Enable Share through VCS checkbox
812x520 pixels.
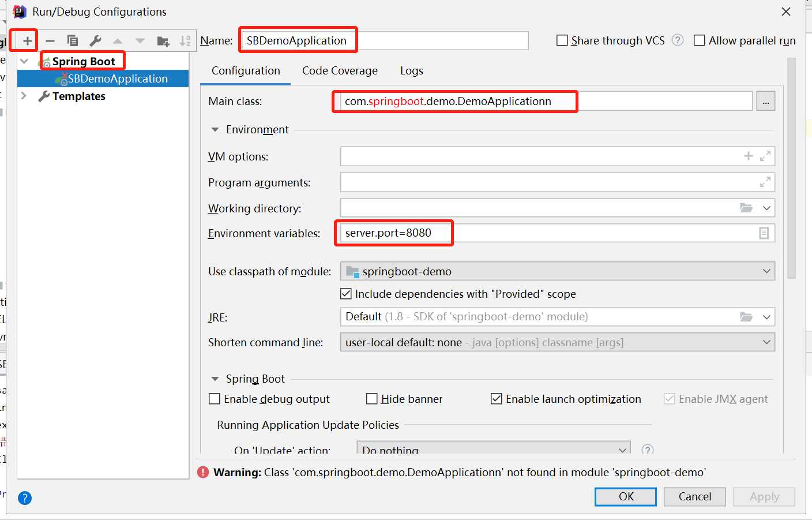(x=562, y=40)
